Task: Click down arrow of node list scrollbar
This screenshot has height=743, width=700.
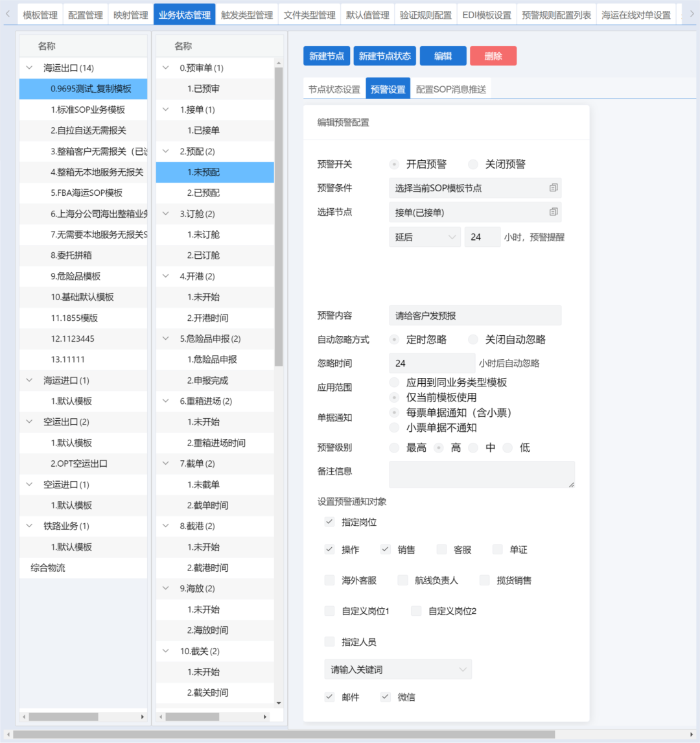Action: click(279, 703)
